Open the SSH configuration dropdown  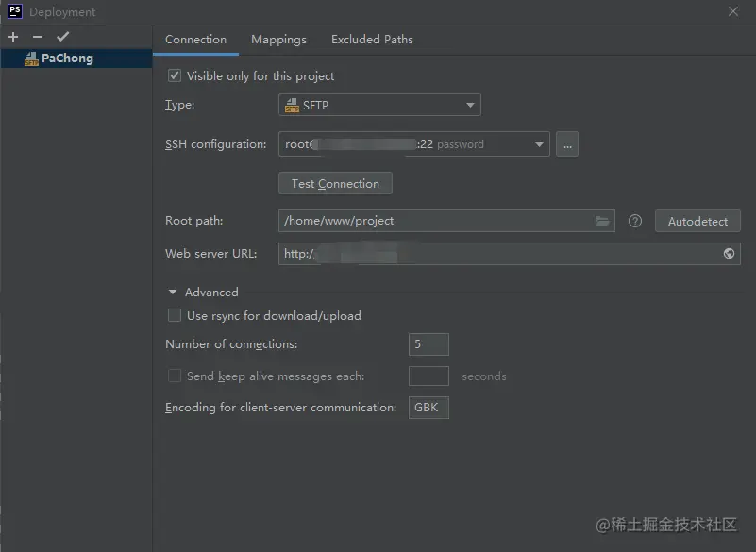(x=413, y=144)
